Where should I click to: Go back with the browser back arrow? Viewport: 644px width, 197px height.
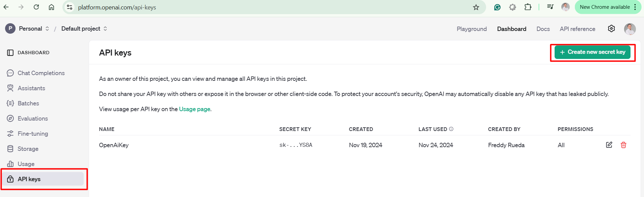click(6, 7)
